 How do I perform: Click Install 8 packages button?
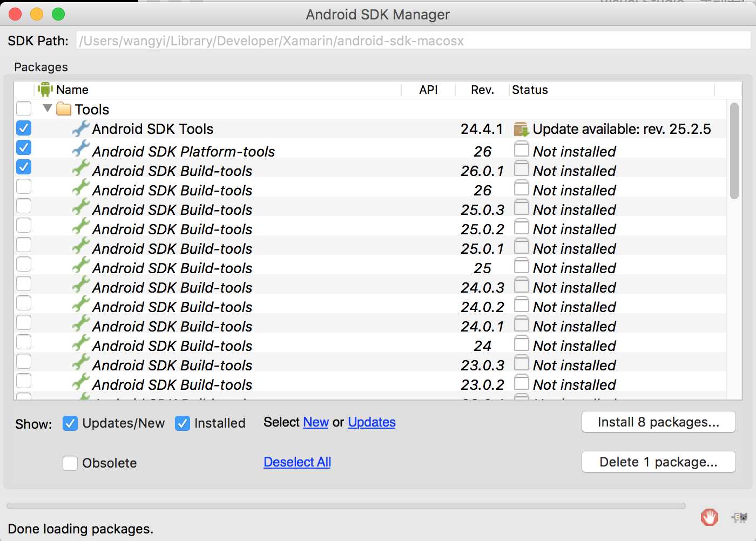click(659, 422)
